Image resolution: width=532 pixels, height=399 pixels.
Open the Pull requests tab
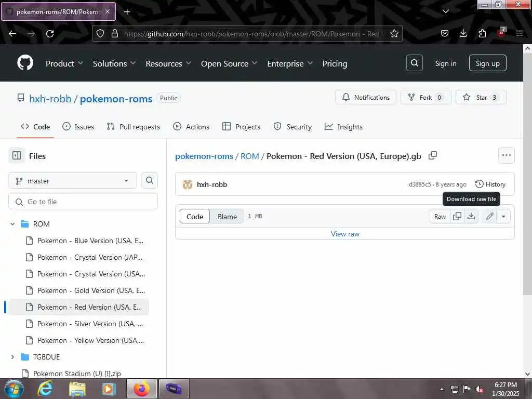(134, 127)
